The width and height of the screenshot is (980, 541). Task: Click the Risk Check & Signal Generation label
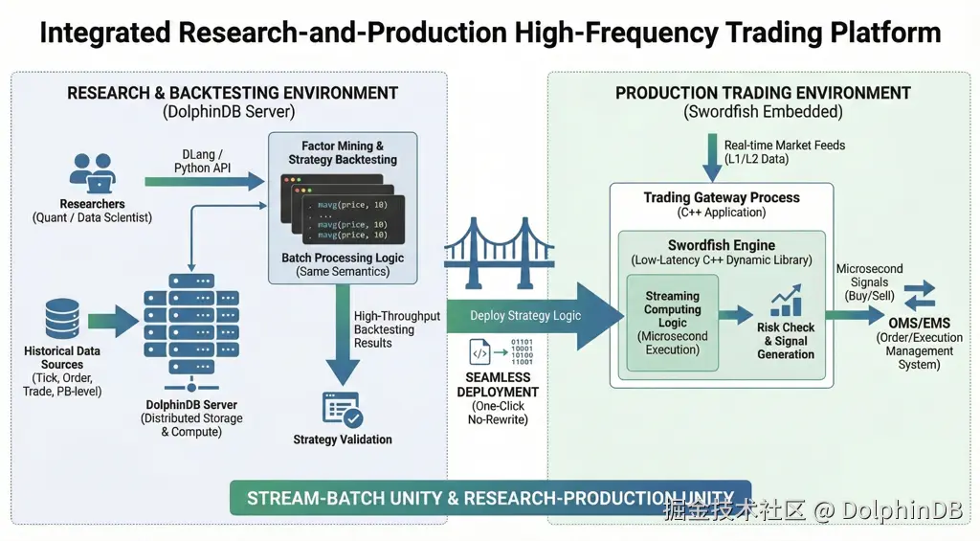(786, 341)
